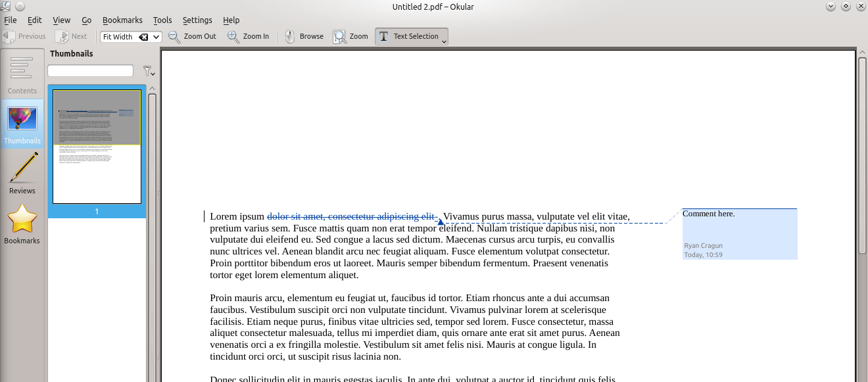The image size is (868, 382).
Task: Go to the Next page
Action: coord(71,36)
